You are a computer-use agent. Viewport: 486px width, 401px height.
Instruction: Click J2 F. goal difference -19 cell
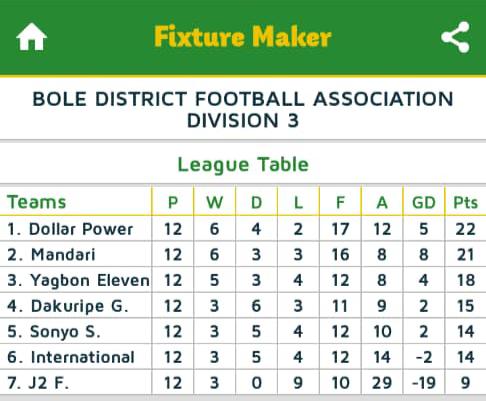tap(424, 383)
